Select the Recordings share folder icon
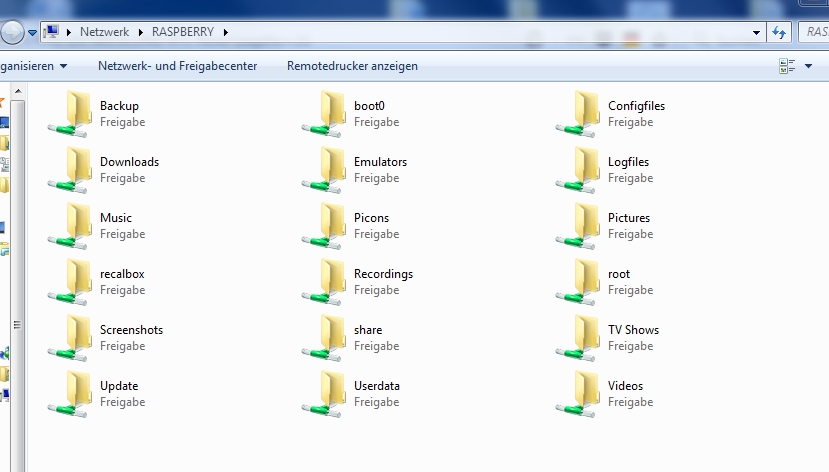The image size is (829, 472). click(324, 282)
